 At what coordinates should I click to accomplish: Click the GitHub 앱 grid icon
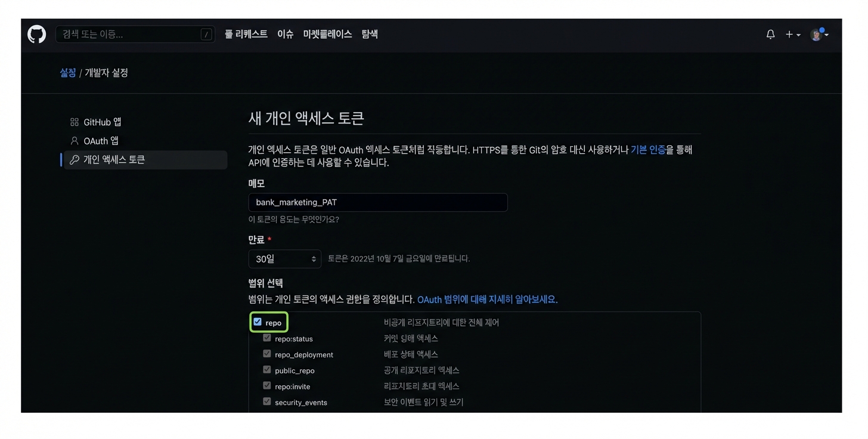tap(75, 122)
